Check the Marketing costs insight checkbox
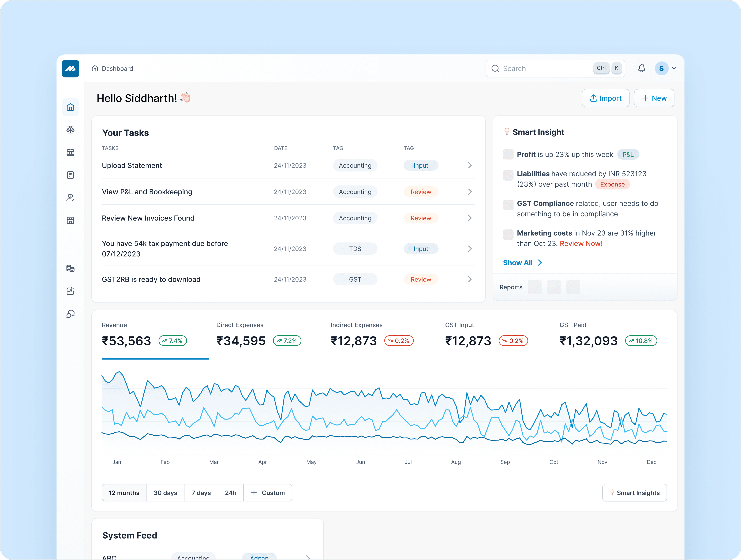This screenshot has height=560, width=741. tap(508, 234)
